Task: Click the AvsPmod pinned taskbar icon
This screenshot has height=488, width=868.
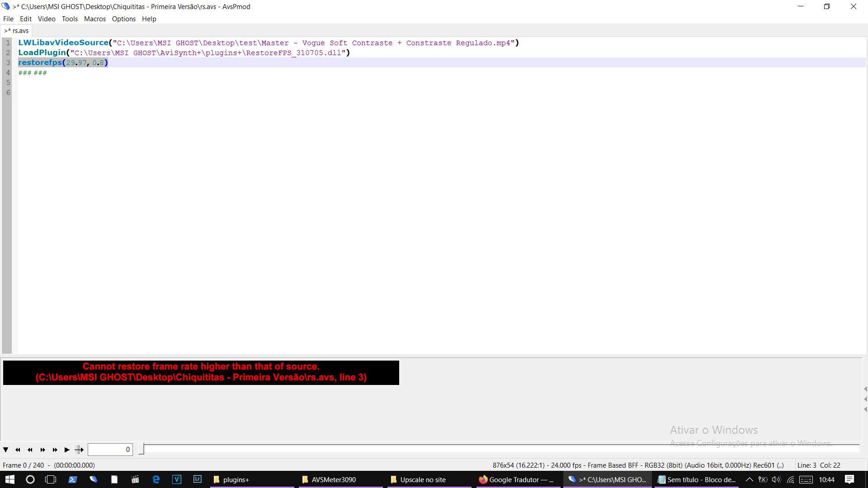Action: [93, 479]
